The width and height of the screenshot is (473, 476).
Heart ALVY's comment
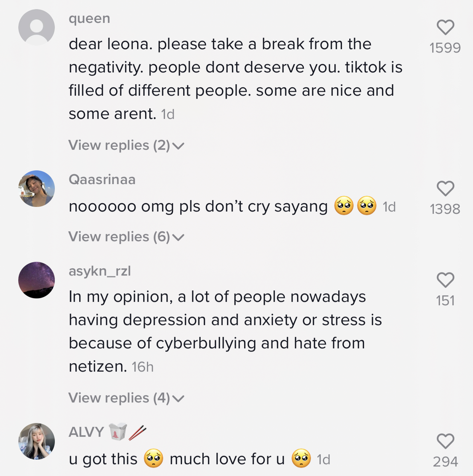tap(445, 441)
